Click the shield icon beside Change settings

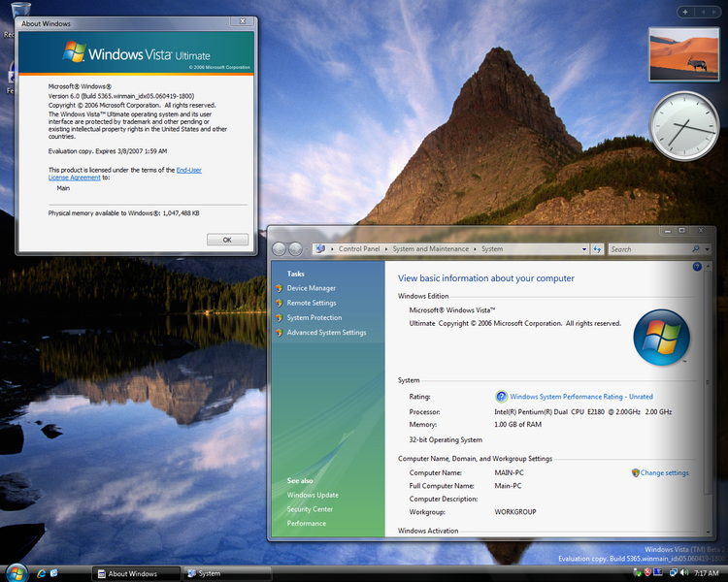pos(635,473)
